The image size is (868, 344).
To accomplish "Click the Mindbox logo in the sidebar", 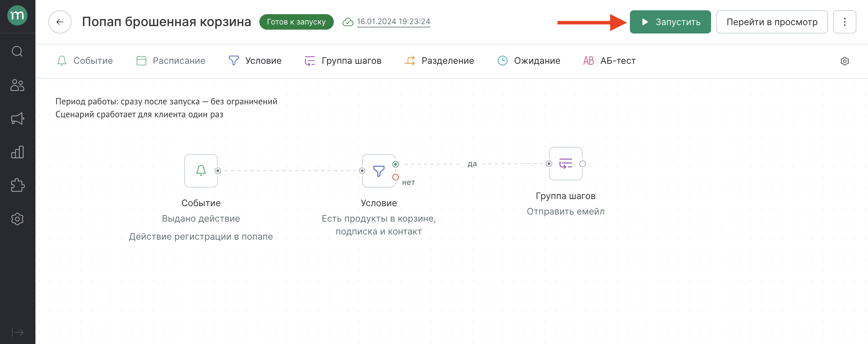I will [17, 15].
